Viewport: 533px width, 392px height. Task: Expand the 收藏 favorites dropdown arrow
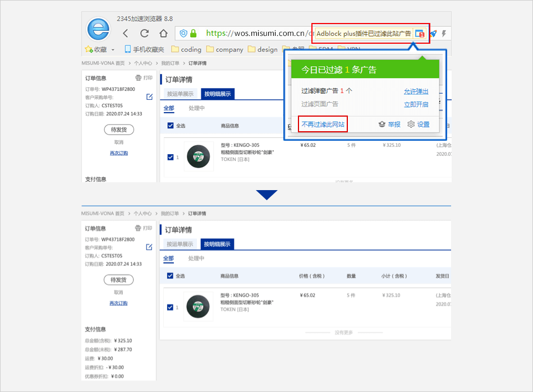point(113,49)
